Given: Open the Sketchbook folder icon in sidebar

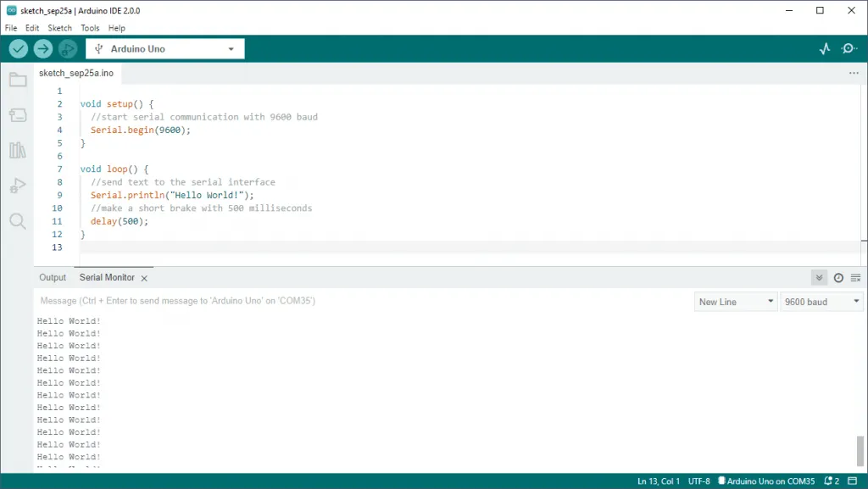Looking at the screenshot, I should click(x=19, y=79).
